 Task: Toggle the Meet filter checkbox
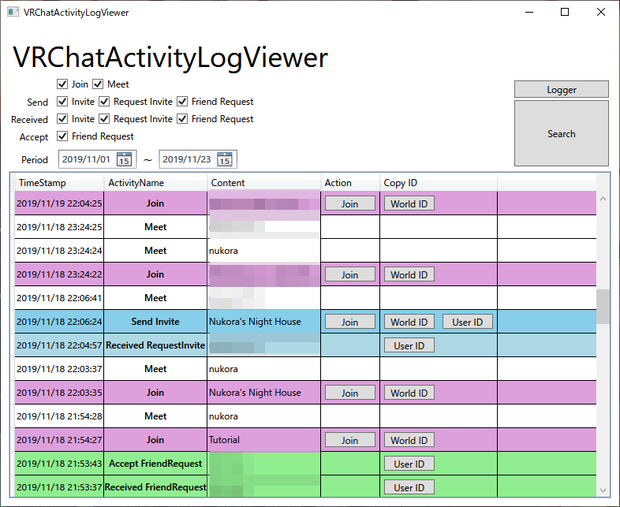pyautogui.click(x=98, y=84)
